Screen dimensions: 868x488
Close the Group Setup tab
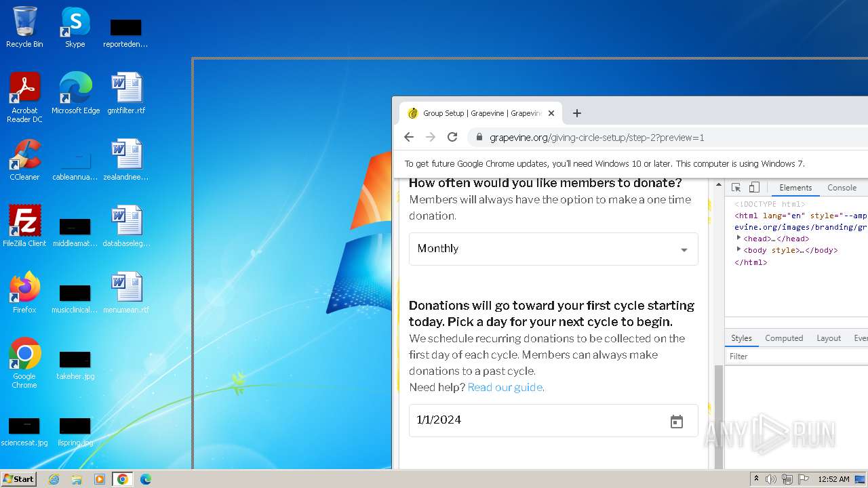pos(551,113)
